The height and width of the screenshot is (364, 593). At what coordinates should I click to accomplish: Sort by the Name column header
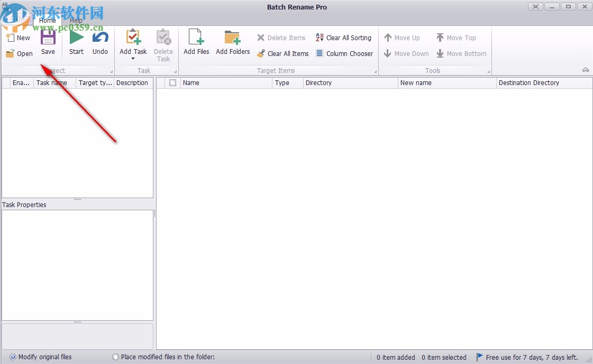point(226,83)
